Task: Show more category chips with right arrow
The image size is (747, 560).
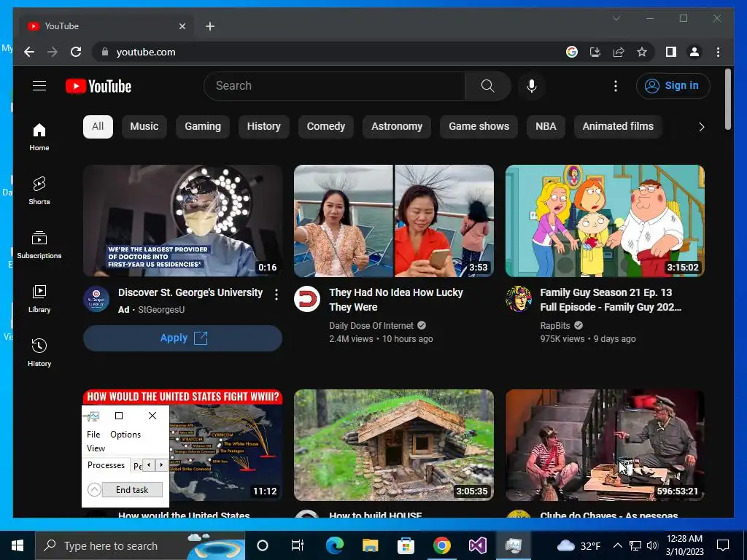Action: (x=701, y=127)
